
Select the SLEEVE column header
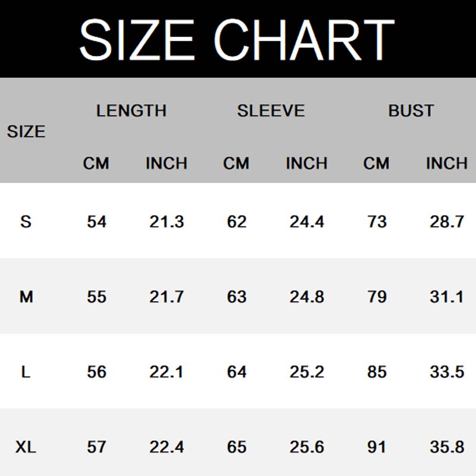pos(271,111)
